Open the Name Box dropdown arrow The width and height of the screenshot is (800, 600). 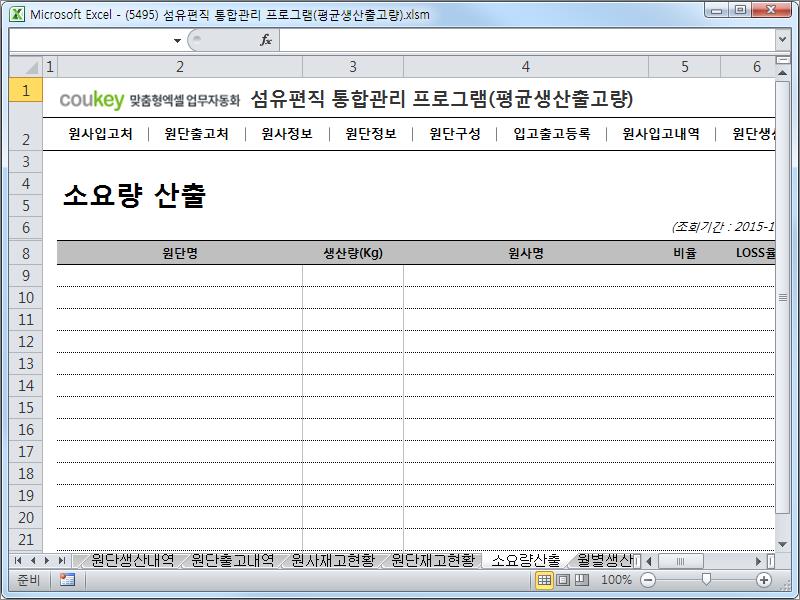coord(177,40)
